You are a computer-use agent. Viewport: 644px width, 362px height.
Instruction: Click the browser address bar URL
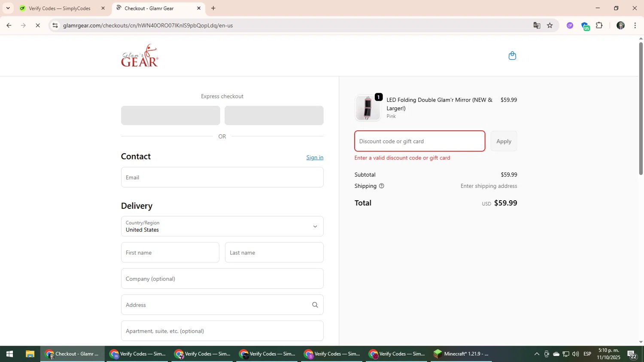[148, 25]
